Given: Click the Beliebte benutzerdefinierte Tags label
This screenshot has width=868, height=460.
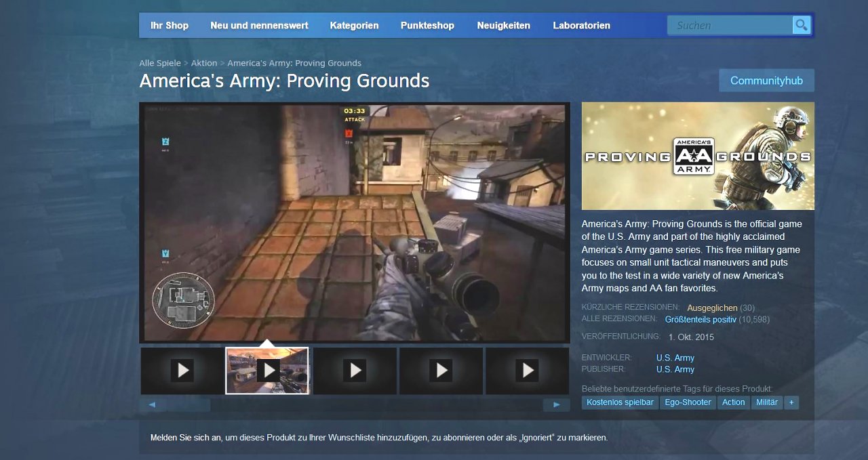Looking at the screenshot, I should pos(677,389).
